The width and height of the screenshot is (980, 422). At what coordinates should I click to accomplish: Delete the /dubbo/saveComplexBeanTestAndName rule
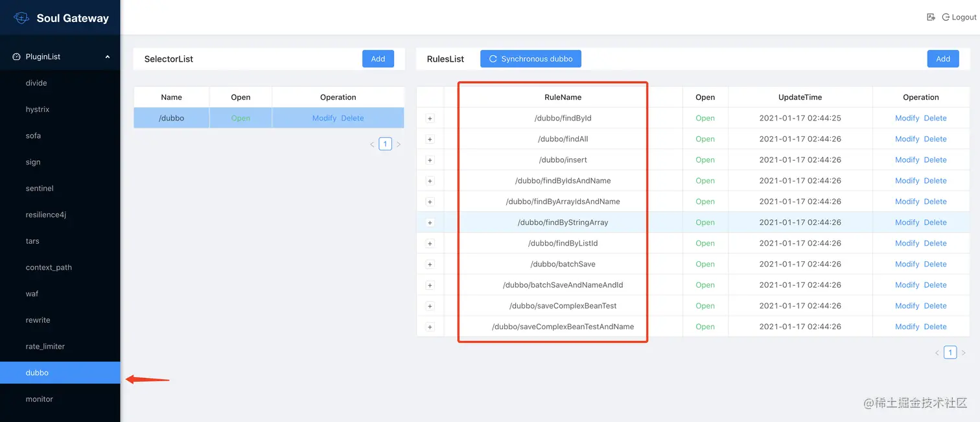point(935,327)
